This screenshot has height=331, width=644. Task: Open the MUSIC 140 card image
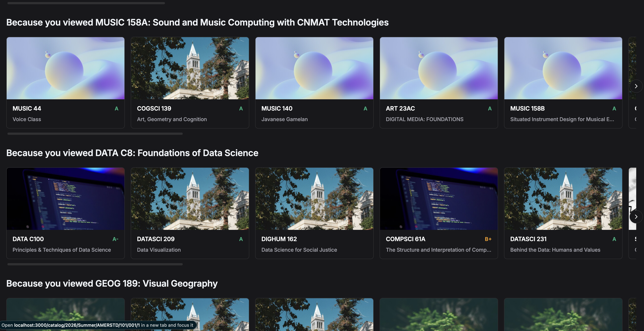pyautogui.click(x=314, y=68)
